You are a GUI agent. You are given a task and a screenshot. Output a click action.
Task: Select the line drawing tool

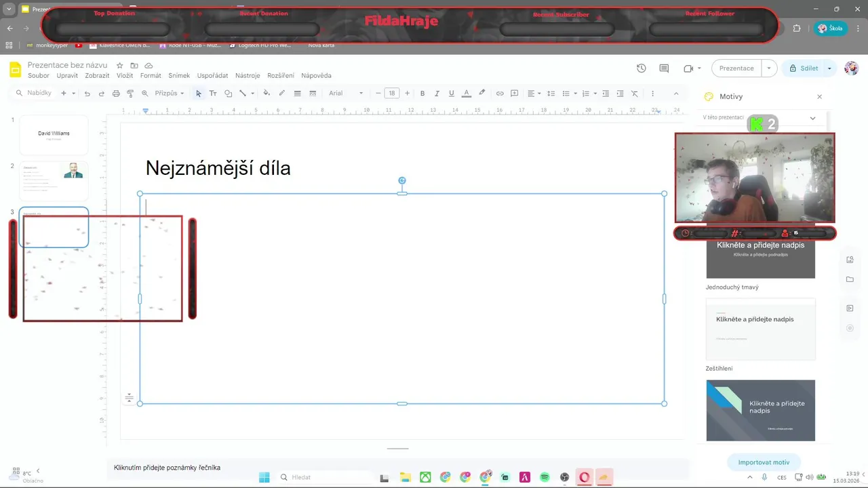click(x=243, y=94)
